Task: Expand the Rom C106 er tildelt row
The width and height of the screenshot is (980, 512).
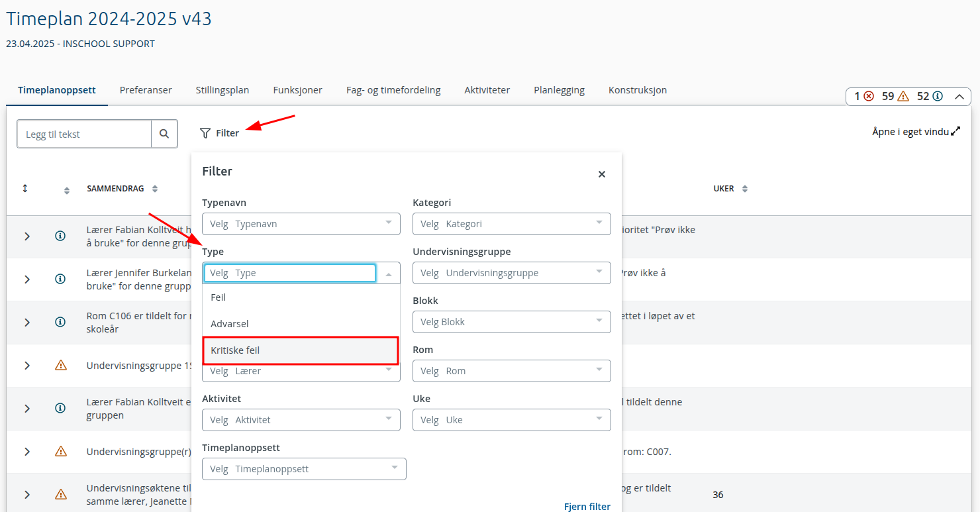Action: pyautogui.click(x=27, y=322)
